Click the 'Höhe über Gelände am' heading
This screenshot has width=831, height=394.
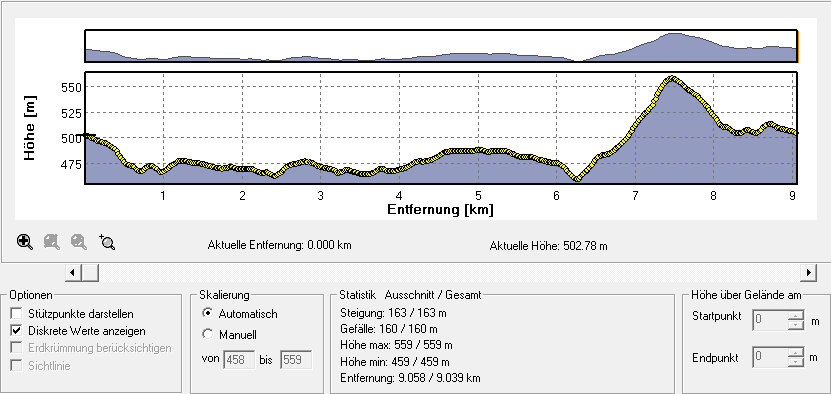pyautogui.click(x=746, y=295)
